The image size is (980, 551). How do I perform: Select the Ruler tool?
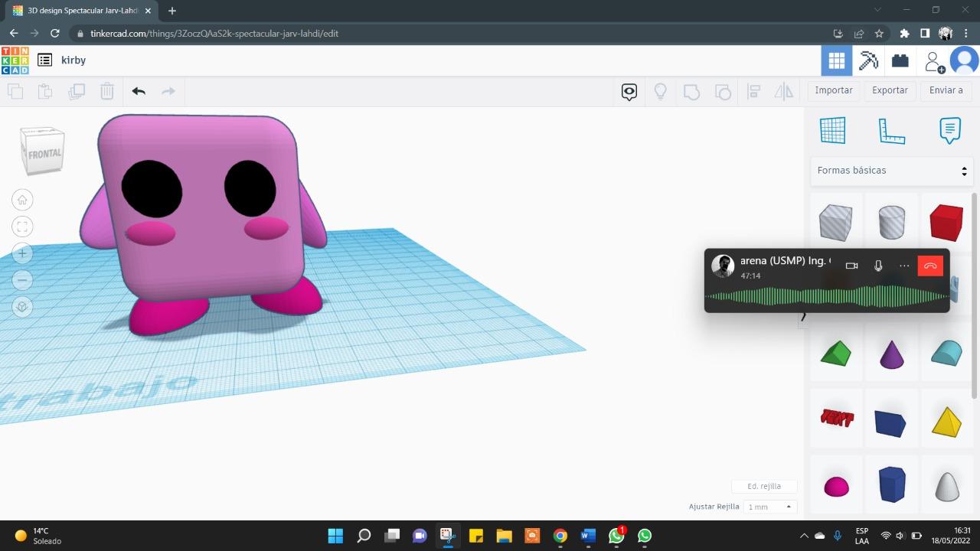(892, 131)
